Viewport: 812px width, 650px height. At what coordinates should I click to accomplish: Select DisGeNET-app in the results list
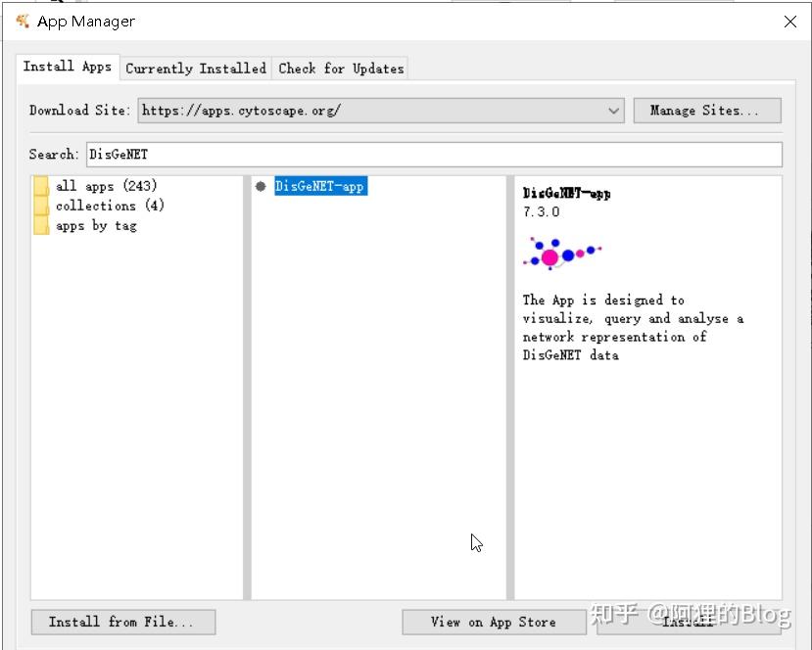320,186
